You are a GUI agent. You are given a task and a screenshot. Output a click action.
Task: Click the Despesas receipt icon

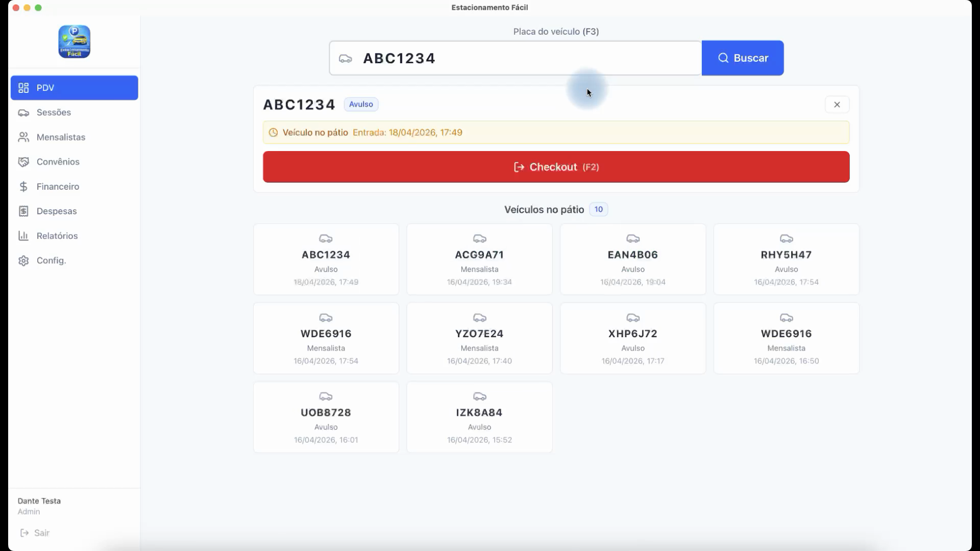(x=23, y=211)
